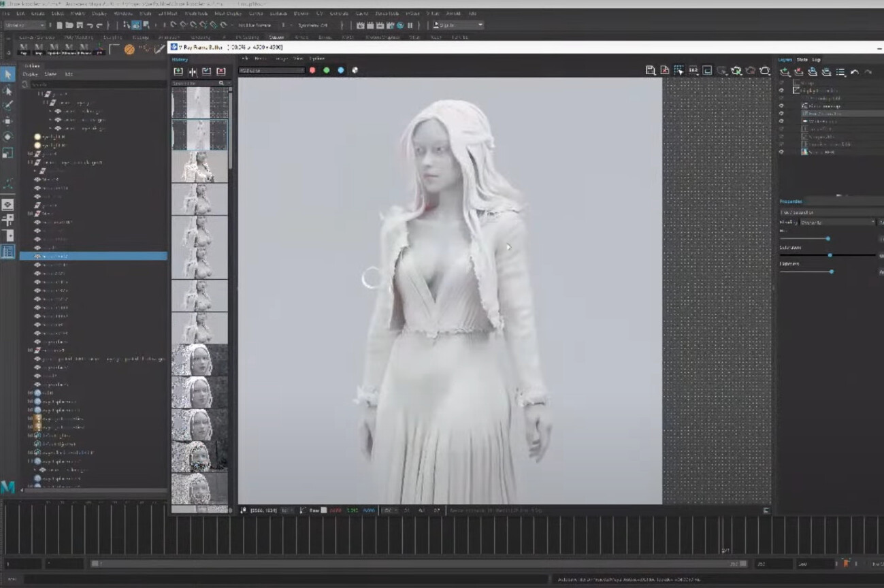The width and height of the screenshot is (884, 588).
Task: Save the current VFB image
Action: 650,70
